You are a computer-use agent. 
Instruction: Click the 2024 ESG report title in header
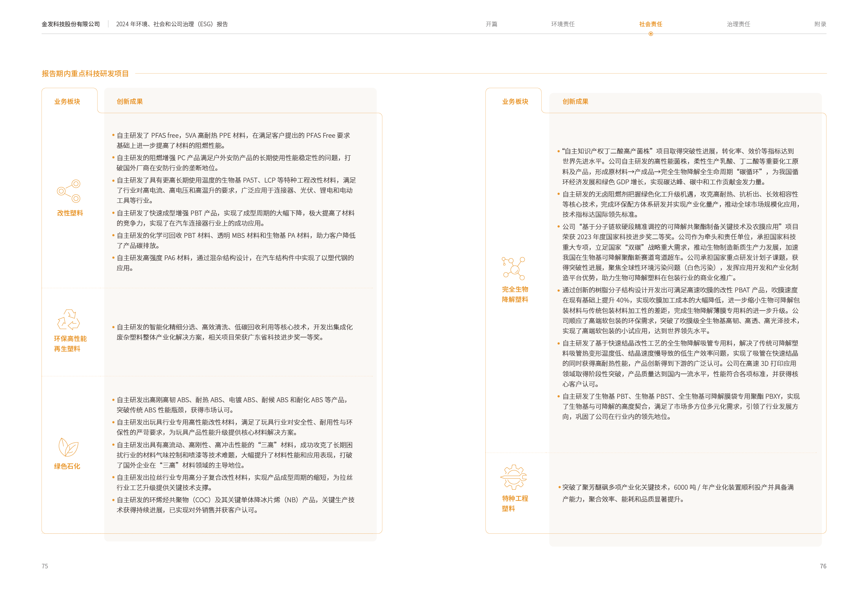tap(172, 24)
